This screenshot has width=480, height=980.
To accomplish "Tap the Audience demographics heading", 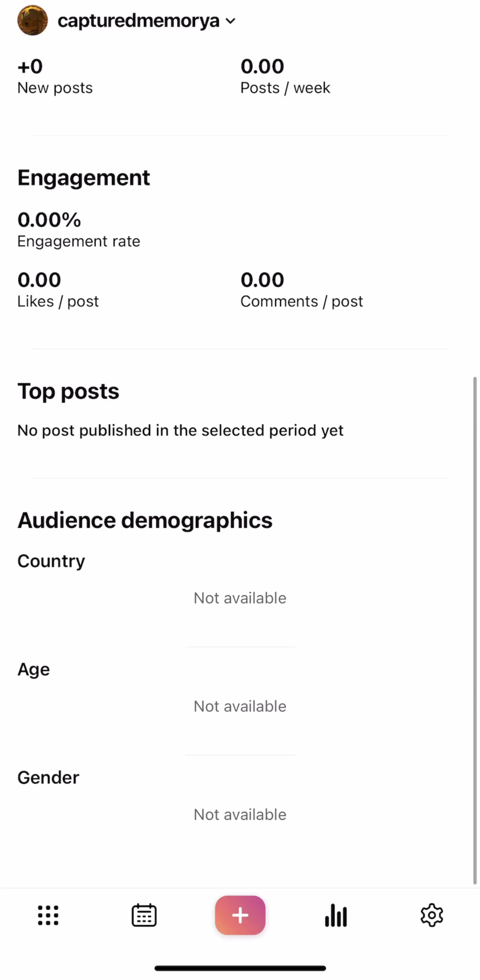I will coord(145,521).
